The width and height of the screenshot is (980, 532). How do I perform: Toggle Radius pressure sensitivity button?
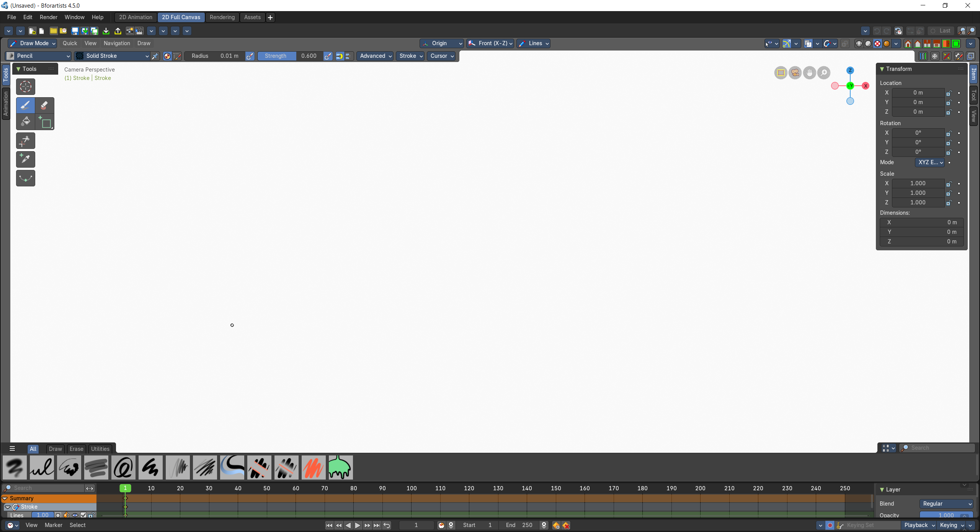point(250,56)
